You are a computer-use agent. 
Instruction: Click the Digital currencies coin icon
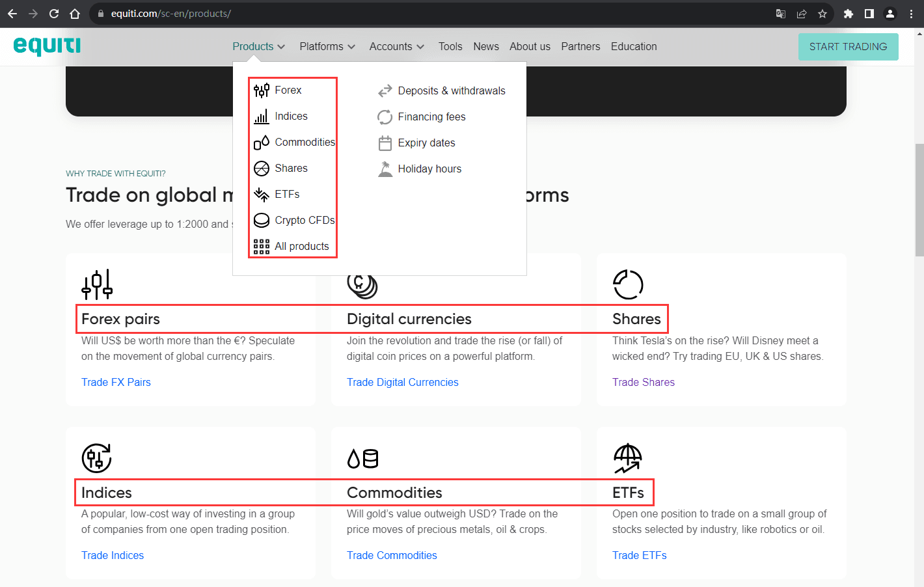pyautogui.click(x=362, y=286)
